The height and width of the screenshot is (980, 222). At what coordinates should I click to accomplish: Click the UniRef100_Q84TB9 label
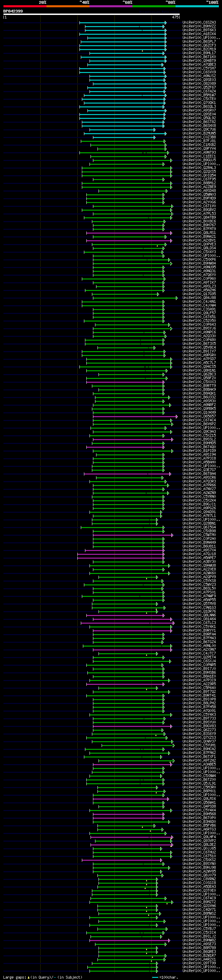point(199,218)
